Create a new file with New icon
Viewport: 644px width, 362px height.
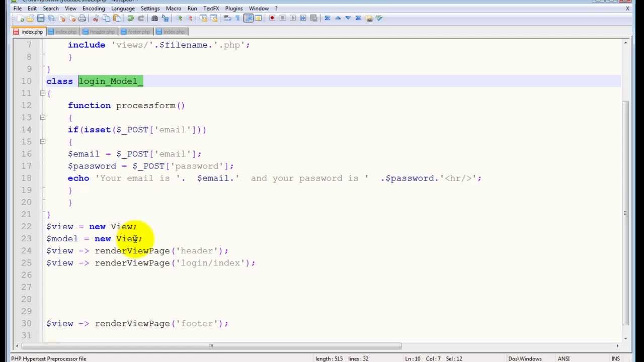click(x=20, y=18)
